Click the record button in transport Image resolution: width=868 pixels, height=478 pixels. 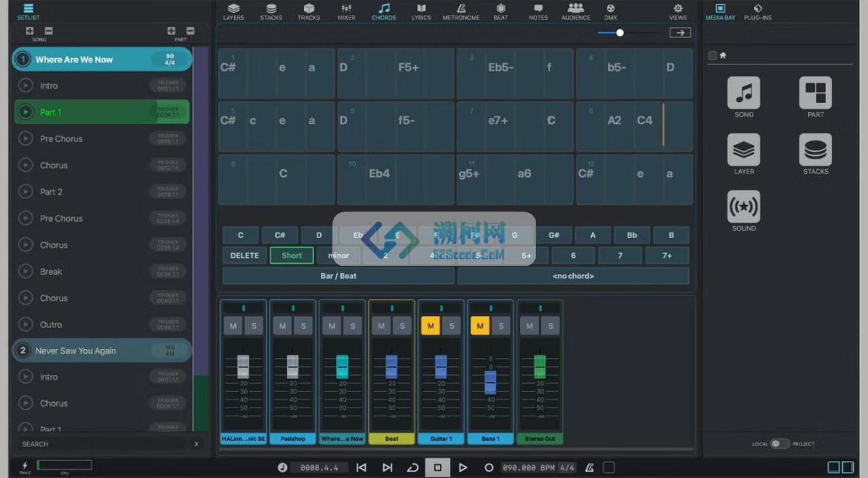(x=488, y=467)
